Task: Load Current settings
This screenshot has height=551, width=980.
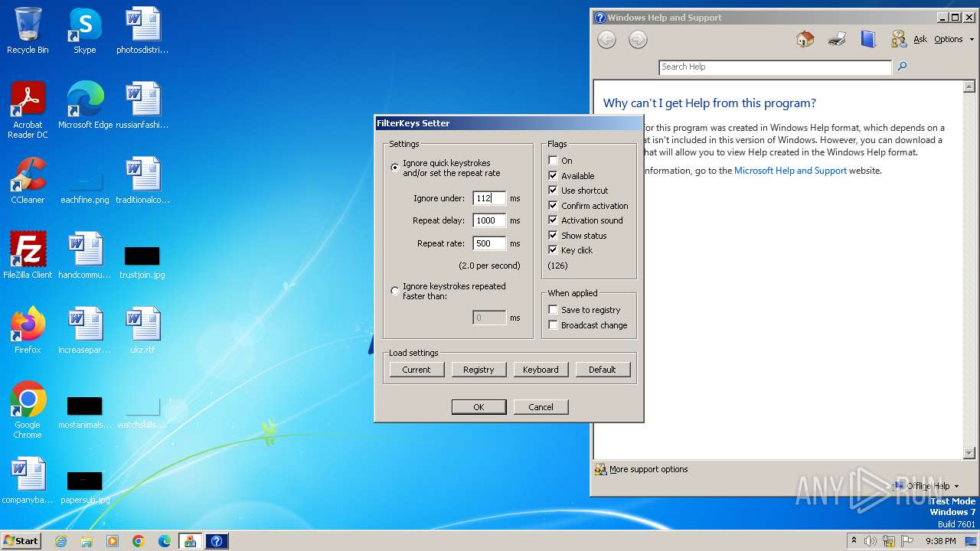Action: (416, 369)
